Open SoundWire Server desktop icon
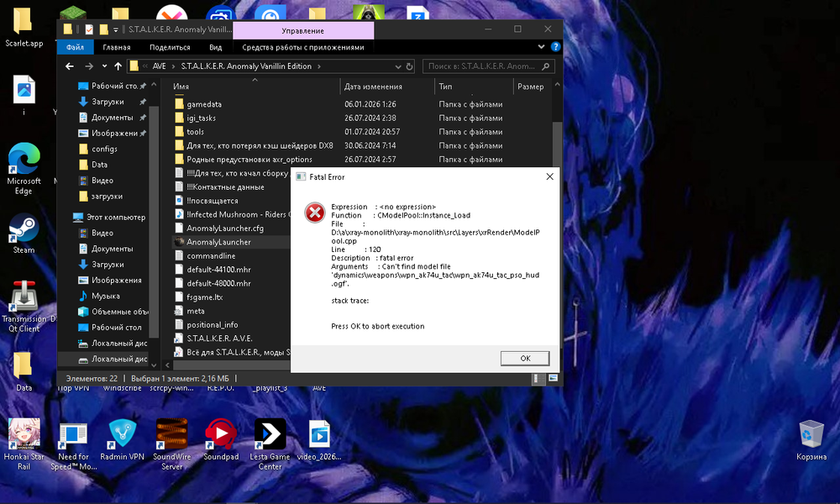 tap(172, 434)
